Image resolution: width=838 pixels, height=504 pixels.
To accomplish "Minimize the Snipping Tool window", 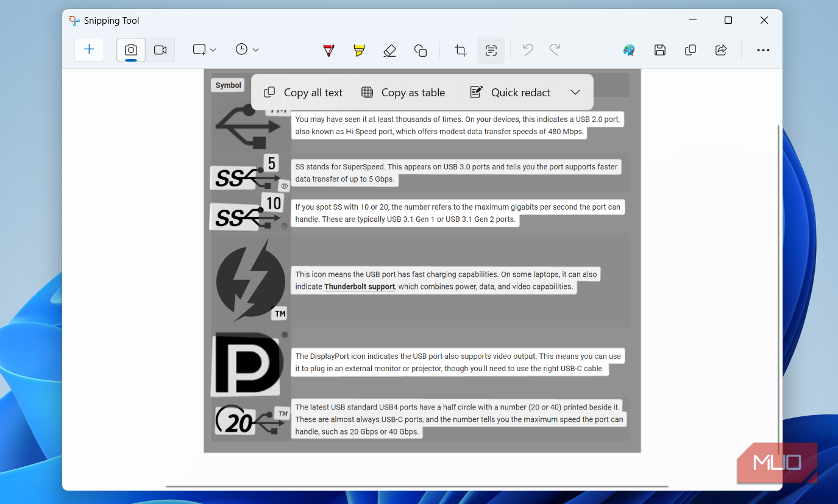I will click(693, 21).
